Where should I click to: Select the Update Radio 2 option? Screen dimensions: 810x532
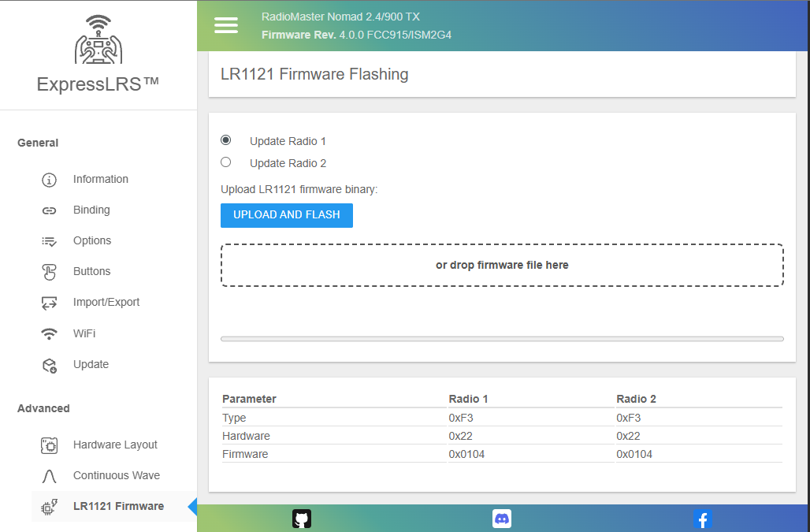click(x=226, y=162)
